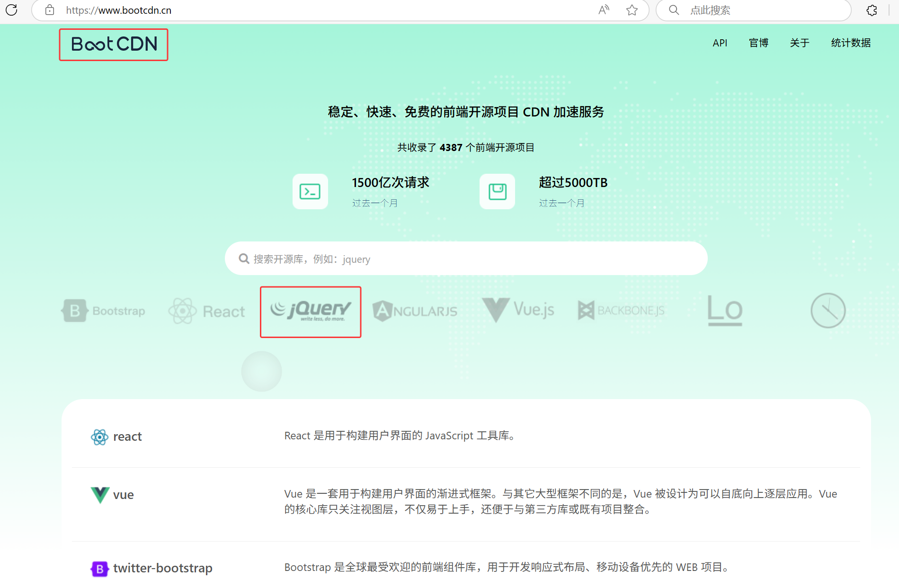Viewport: 899px width, 588px height.
Task: Choose the React logo in the carousel
Action: (x=206, y=311)
